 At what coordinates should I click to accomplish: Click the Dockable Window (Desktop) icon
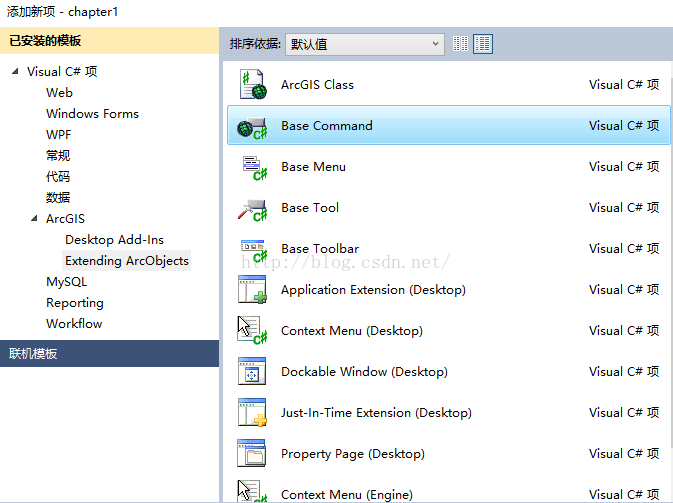(x=252, y=371)
